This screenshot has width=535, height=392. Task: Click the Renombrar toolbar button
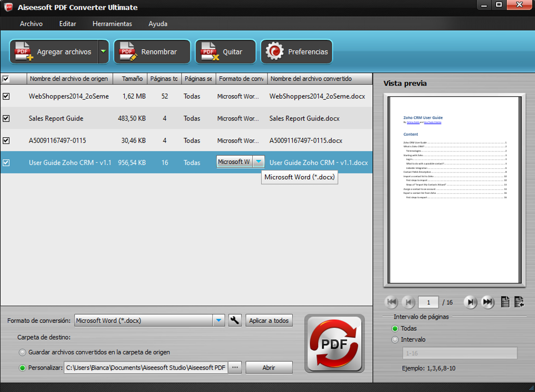coord(152,52)
